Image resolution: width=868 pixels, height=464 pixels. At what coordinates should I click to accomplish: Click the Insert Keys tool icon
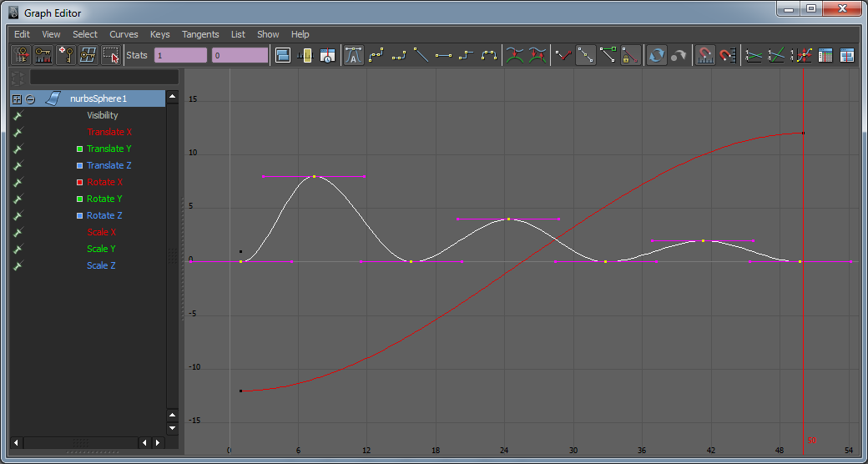[x=43, y=56]
